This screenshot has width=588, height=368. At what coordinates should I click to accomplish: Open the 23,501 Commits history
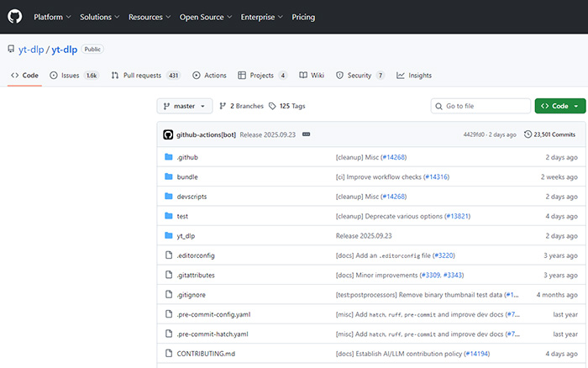click(x=550, y=134)
